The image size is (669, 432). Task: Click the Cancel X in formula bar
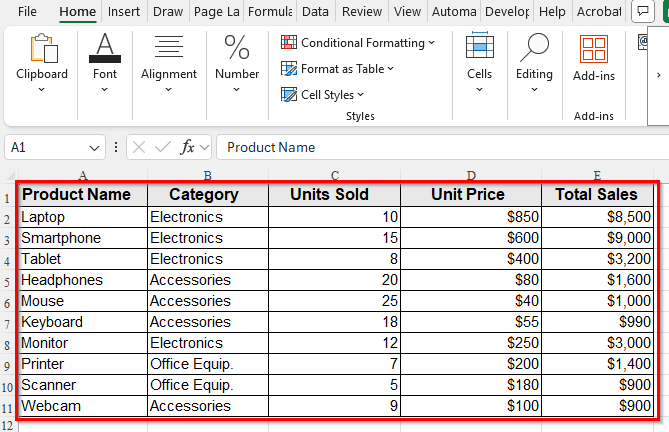coord(139,148)
